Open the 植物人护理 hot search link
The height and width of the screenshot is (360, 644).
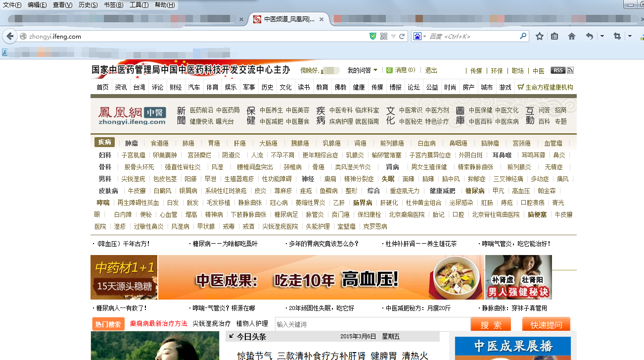pyautogui.click(x=252, y=323)
